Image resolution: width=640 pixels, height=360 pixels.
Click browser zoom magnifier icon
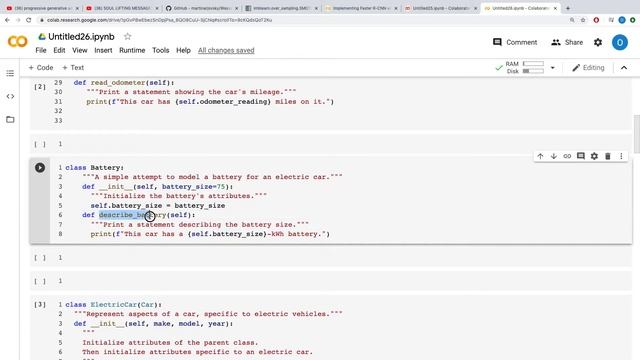tap(572, 20)
